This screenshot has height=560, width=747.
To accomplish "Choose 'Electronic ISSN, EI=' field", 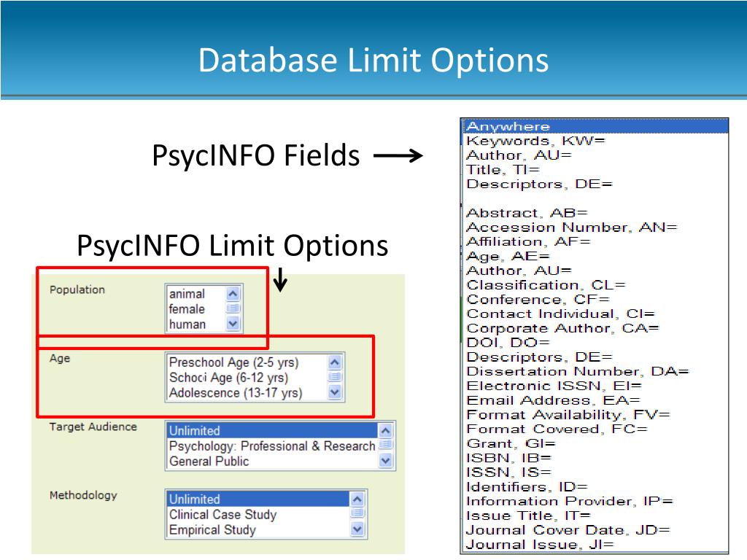I will [x=554, y=386].
